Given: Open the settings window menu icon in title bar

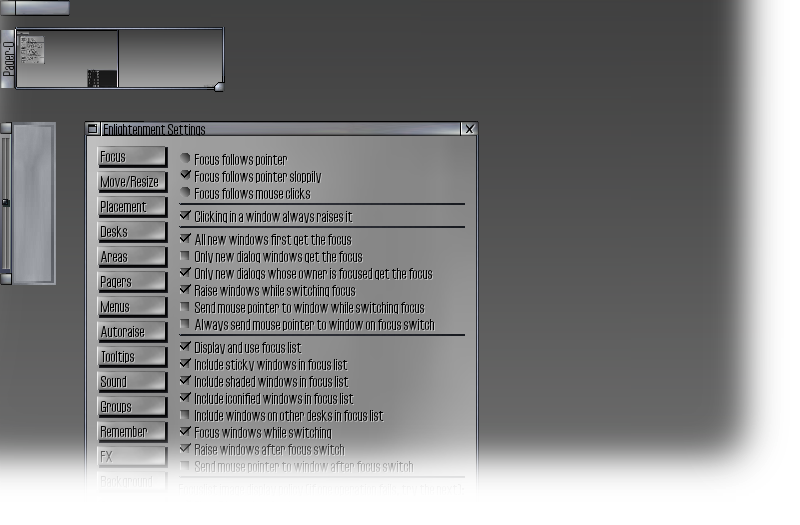Looking at the screenshot, I should point(92,129).
